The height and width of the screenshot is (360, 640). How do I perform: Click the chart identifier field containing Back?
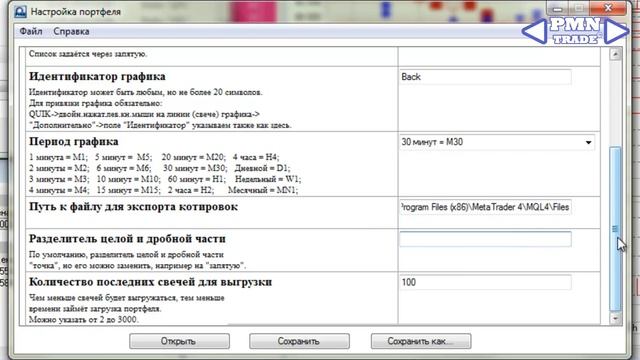[485, 77]
